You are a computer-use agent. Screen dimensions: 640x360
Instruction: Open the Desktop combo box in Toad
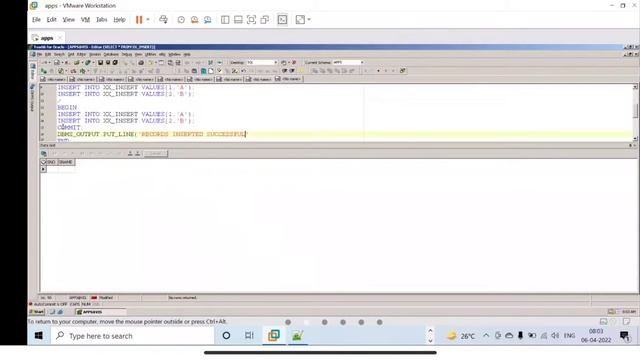[x=262, y=62]
